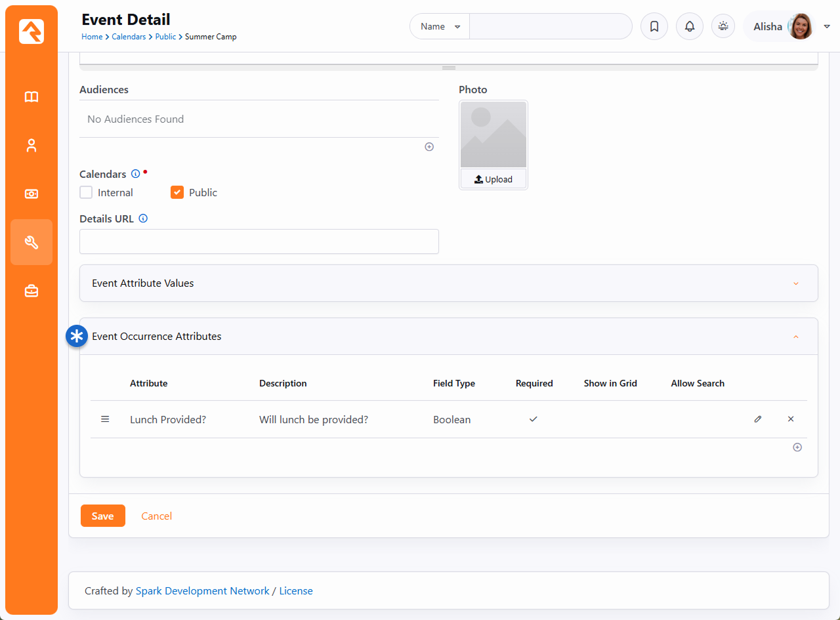The height and width of the screenshot is (620, 840).
Task: Expand the Event Attribute Values panel
Action: 795,283
